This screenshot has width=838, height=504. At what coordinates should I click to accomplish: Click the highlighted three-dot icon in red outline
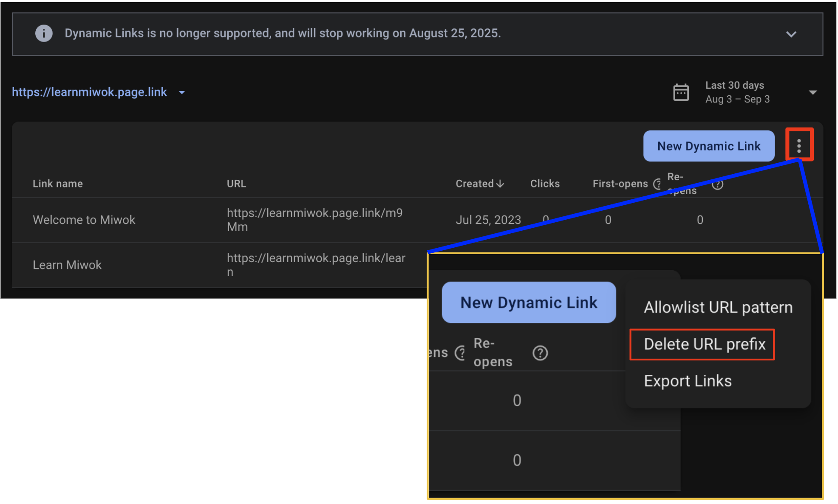point(799,145)
